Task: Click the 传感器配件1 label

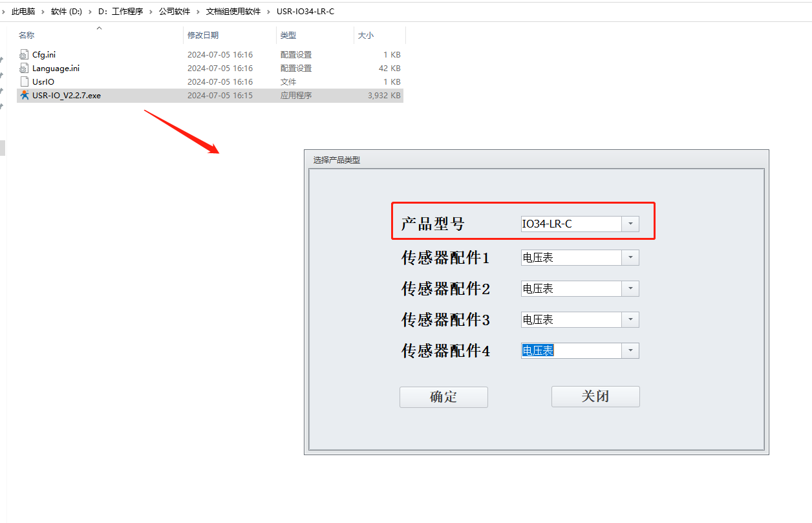Action: point(445,258)
